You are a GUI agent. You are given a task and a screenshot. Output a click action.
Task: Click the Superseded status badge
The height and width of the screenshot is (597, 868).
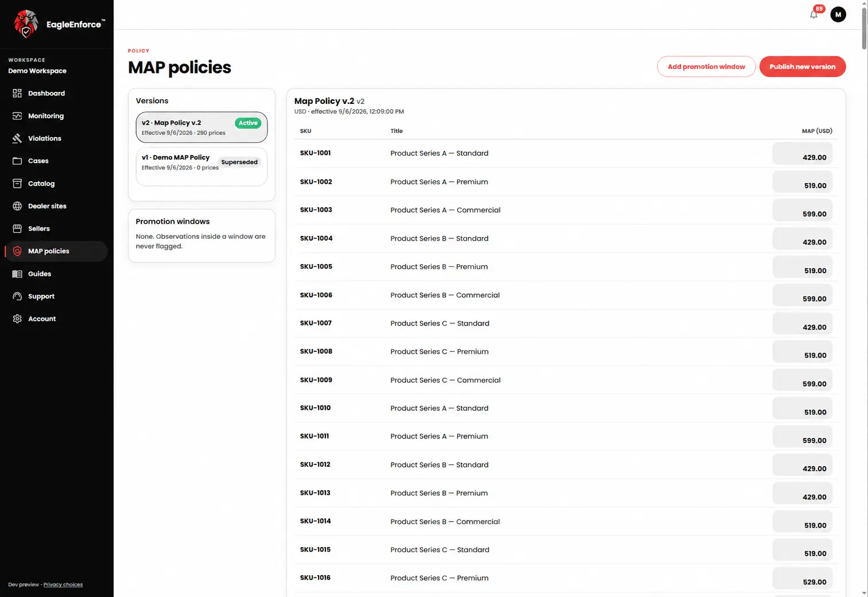tap(239, 162)
